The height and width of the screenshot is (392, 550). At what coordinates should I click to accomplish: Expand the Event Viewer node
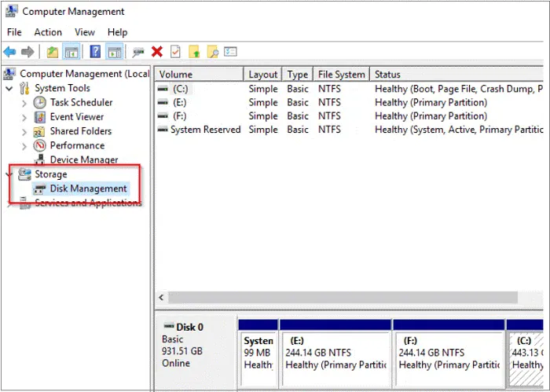(x=24, y=118)
